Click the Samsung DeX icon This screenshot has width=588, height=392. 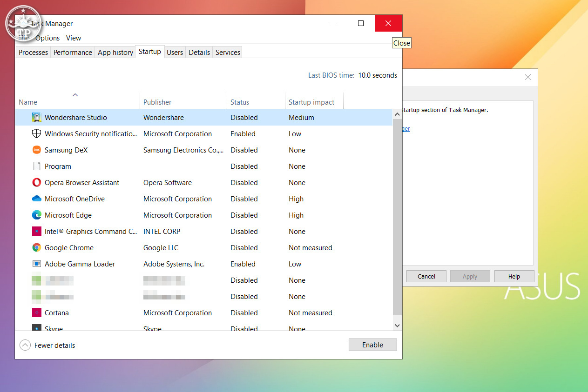(x=37, y=150)
